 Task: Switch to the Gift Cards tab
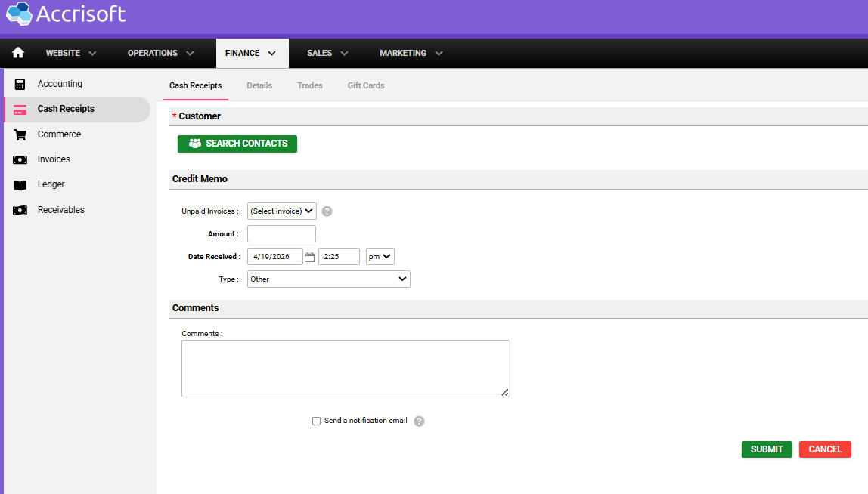366,85
